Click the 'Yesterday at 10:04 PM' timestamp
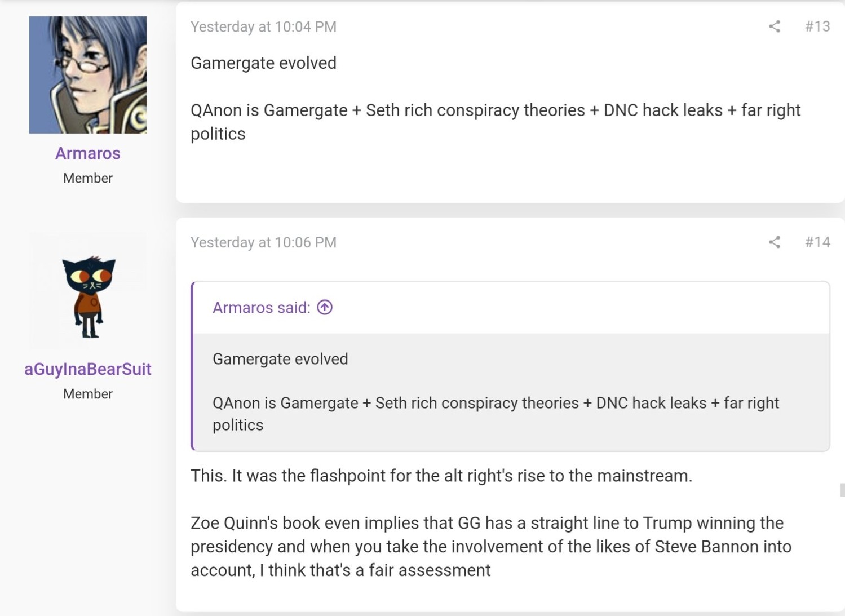 263,27
